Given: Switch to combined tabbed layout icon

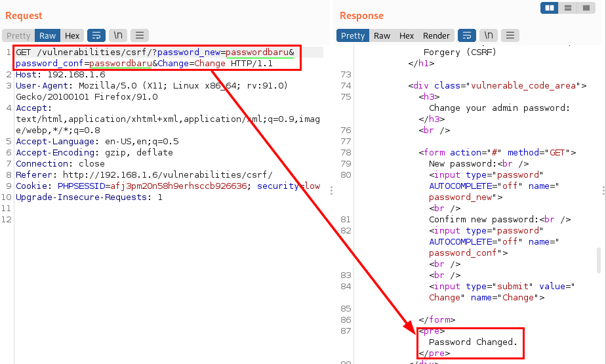Looking at the screenshot, I should [585, 8].
